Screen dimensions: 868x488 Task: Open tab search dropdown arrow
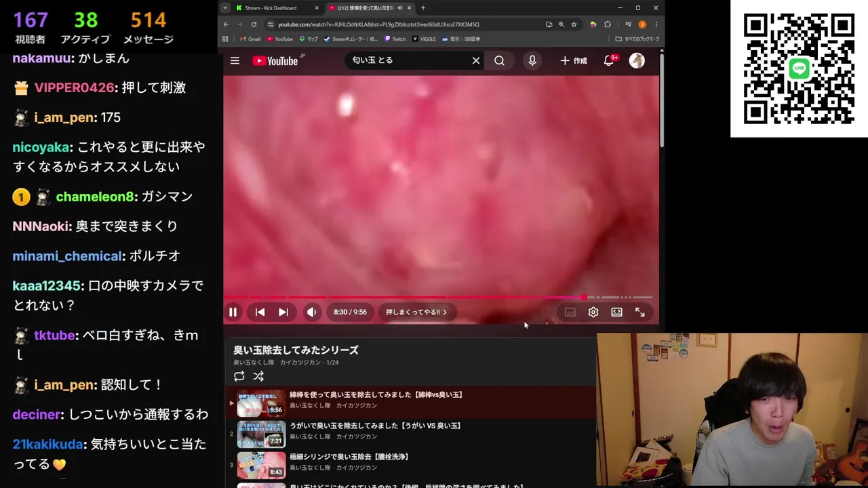[226, 8]
